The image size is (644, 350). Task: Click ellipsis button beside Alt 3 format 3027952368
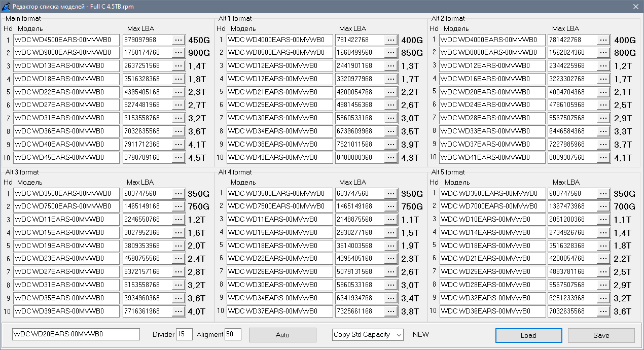(178, 232)
